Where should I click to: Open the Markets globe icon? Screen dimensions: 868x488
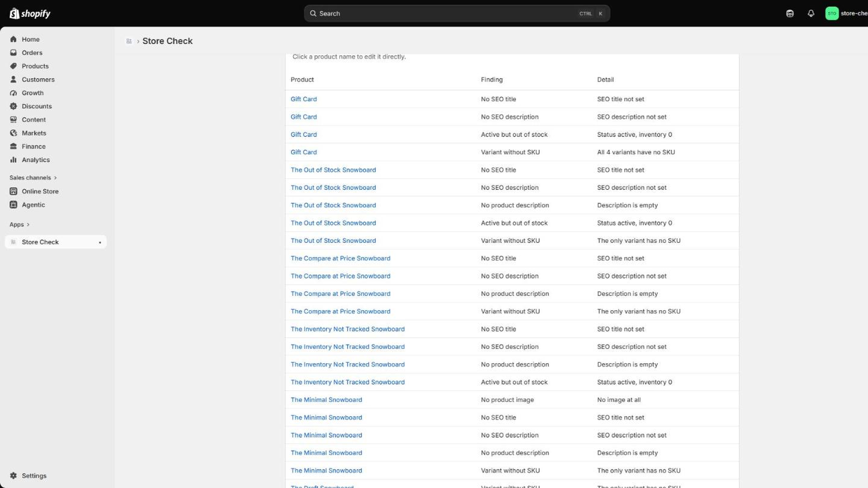14,133
